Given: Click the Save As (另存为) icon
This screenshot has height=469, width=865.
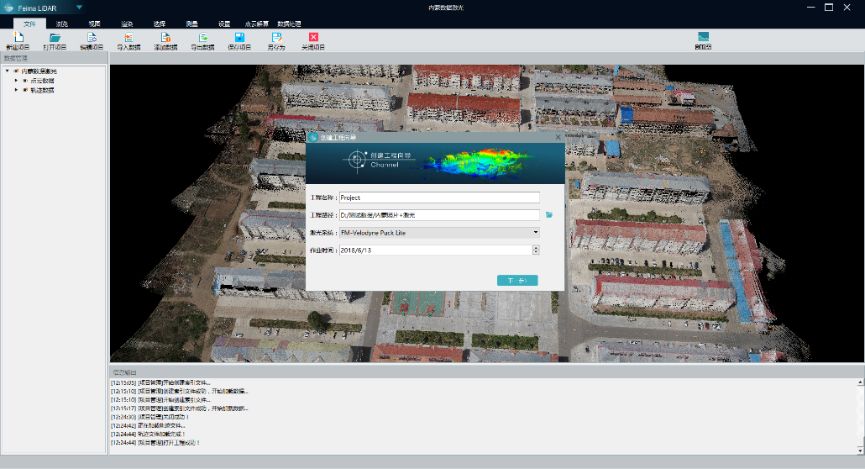Looking at the screenshot, I should click(277, 38).
